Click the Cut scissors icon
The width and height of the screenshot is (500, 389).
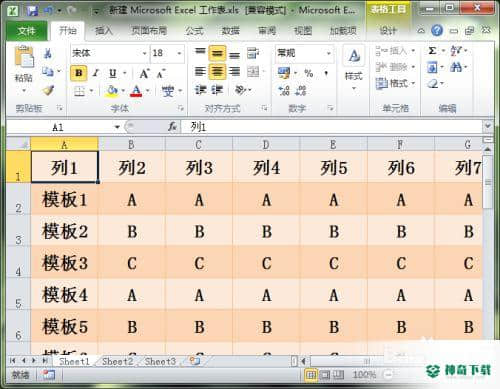tap(48, 53)
